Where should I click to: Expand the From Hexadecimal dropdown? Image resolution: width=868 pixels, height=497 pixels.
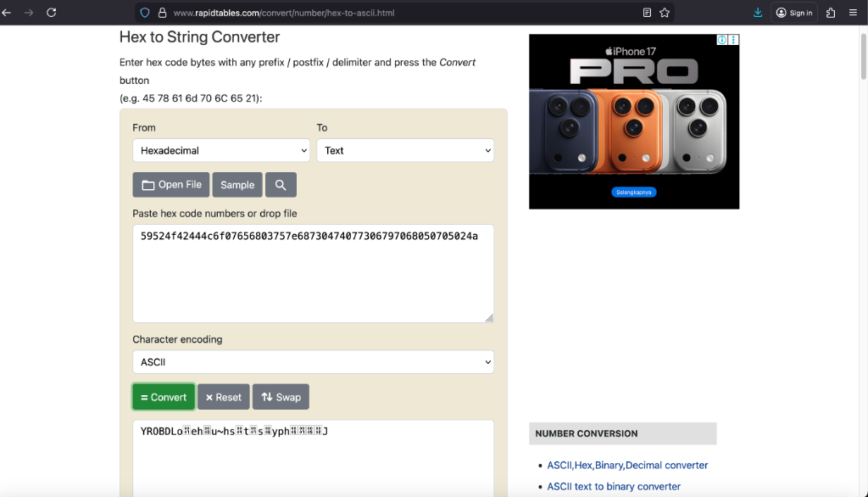click(x=220, y=150)
